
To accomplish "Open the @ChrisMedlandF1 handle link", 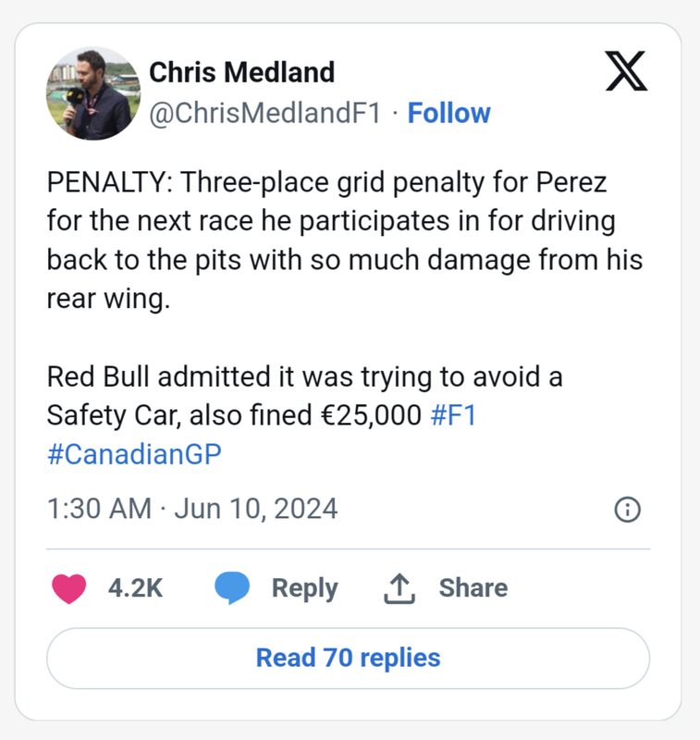I will [x=264, y=114].
